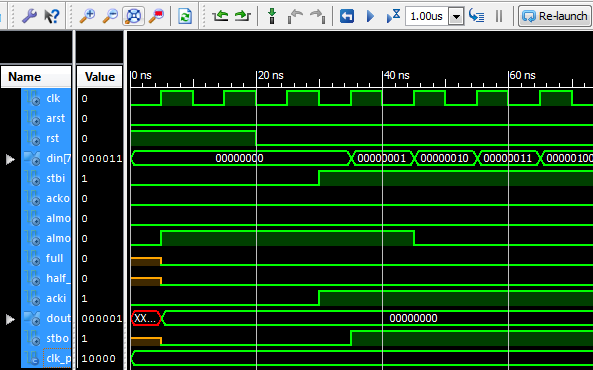Click the 000001 value of dout
The image size is (593, 370).
[102, 319]
